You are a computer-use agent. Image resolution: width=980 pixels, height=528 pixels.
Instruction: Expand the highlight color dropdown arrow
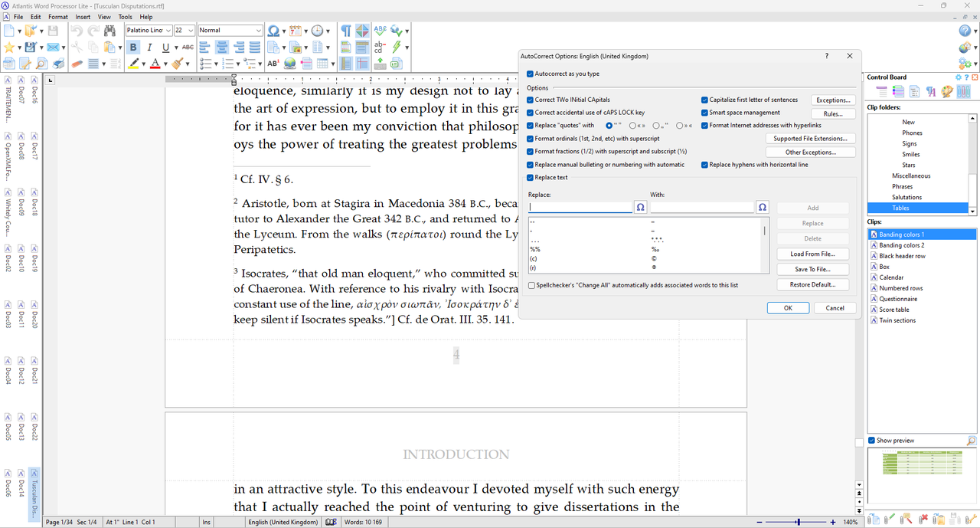point(143,64)
